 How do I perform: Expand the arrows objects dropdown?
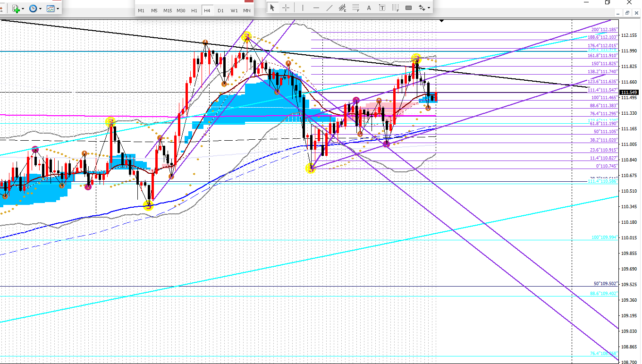point(429,8)
